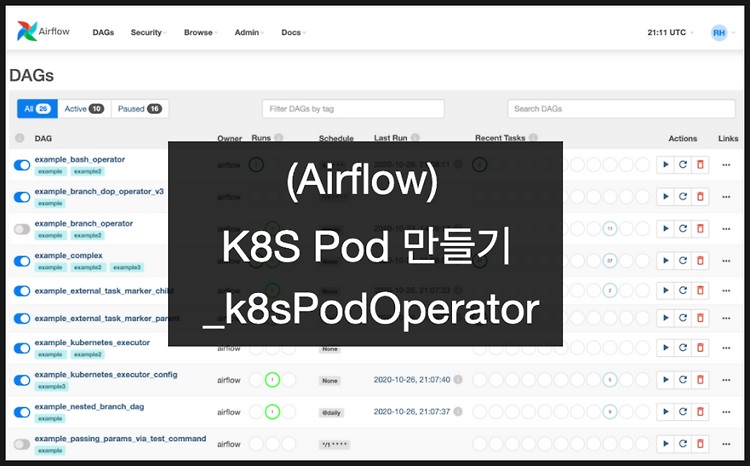Screen dimensions: 750x466
Task: Trigger the example_external_task_marker_child DAG
Action: coord(665,290)
